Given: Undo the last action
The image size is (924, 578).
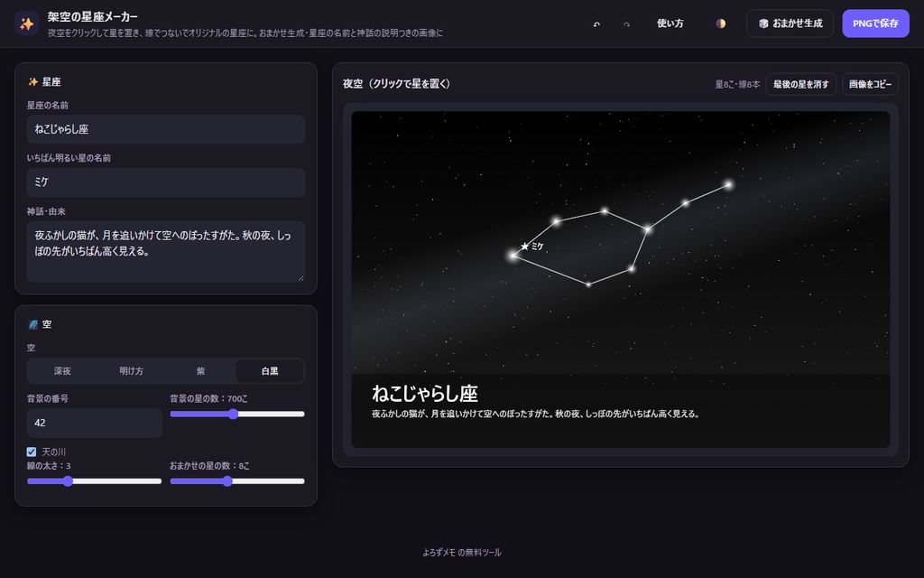Looking at the screenshot, I should click(x=596, y=24).
